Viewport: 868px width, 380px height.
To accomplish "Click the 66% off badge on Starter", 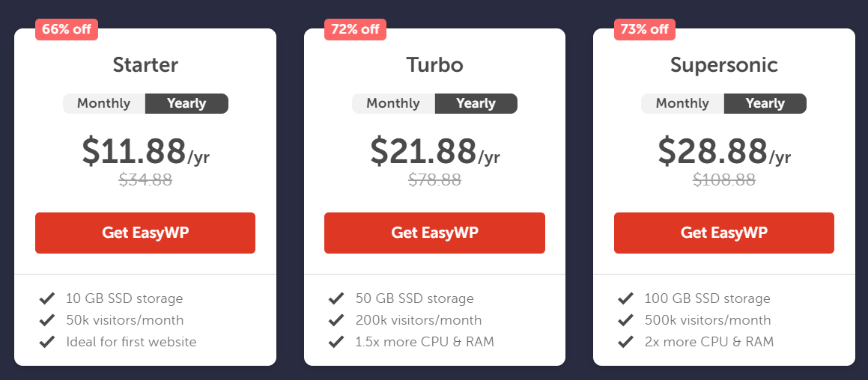I will tap(67, 29).
